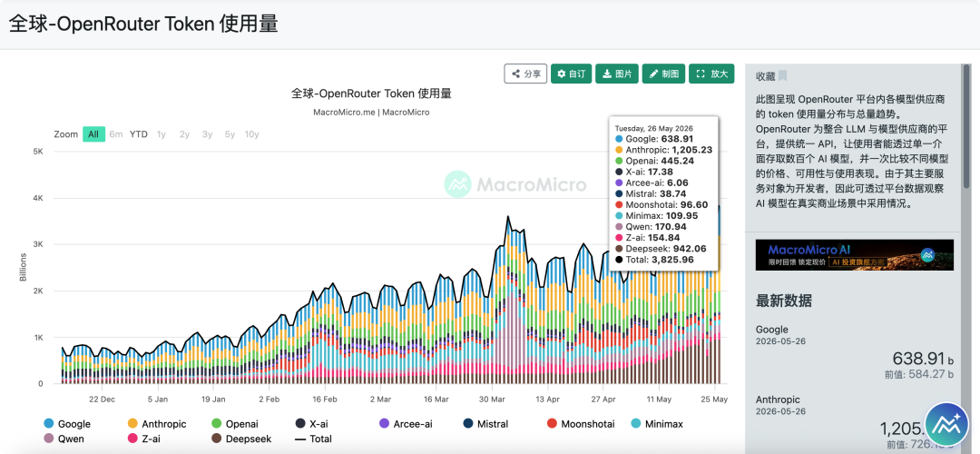Toggle X-ai series in legend
This screenshot has width=980, height=454.
311,424
